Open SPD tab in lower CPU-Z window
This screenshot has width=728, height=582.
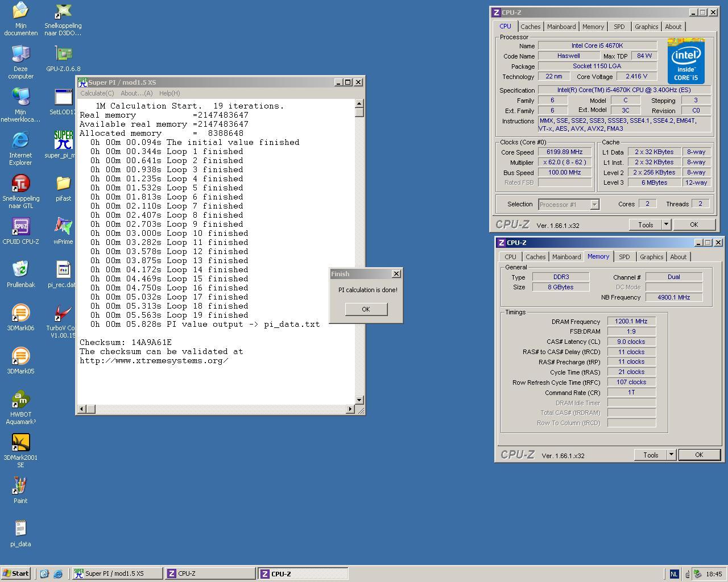624,257
